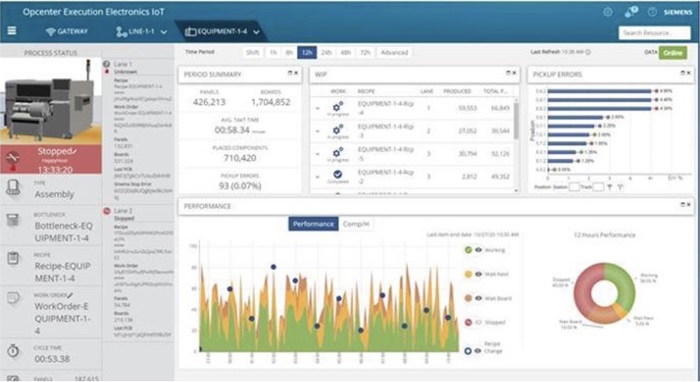Viewport: 700px width, 382px height.
Task: Click the Assembly type icon
Action: pos(13,188)
